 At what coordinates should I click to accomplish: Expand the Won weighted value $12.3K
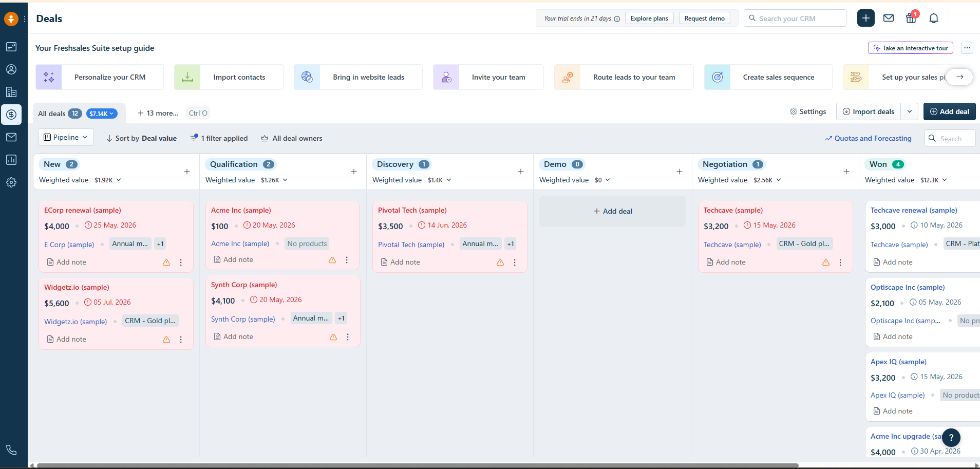coord(934,180)
